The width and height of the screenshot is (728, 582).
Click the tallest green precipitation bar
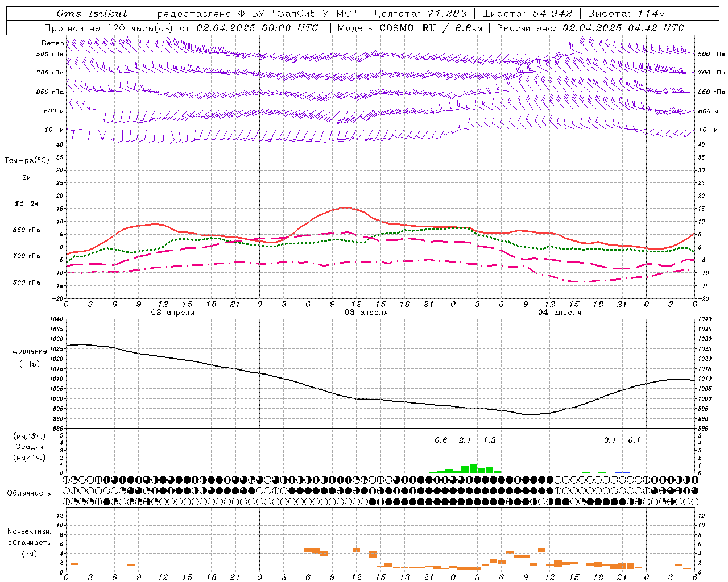[x=473, y=468]
